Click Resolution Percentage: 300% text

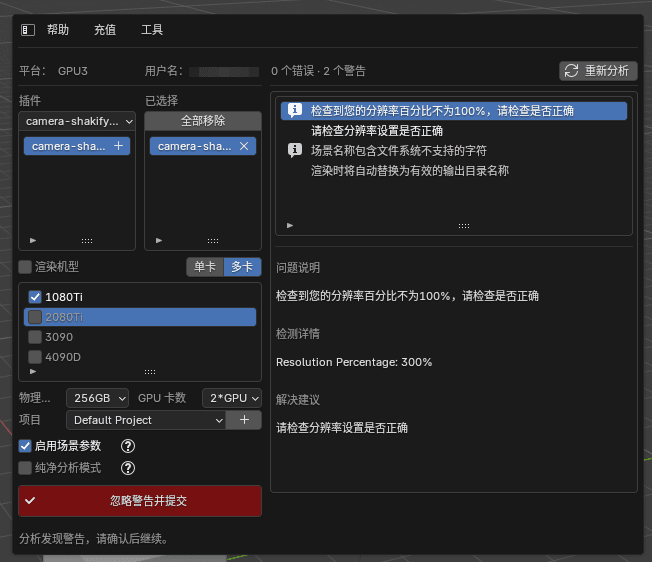(x=354, y=362)
